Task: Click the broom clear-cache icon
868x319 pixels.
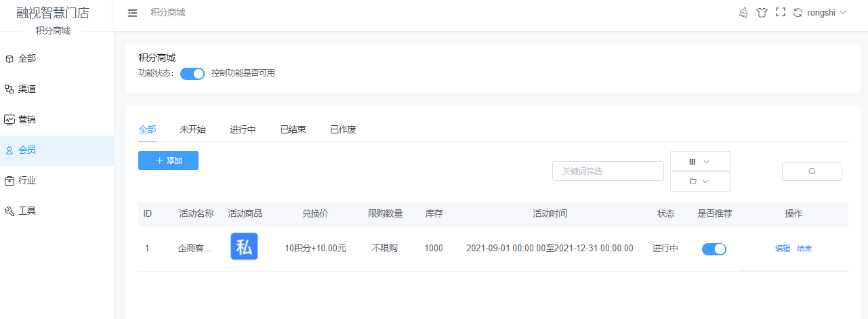Action: click(743, 12)
